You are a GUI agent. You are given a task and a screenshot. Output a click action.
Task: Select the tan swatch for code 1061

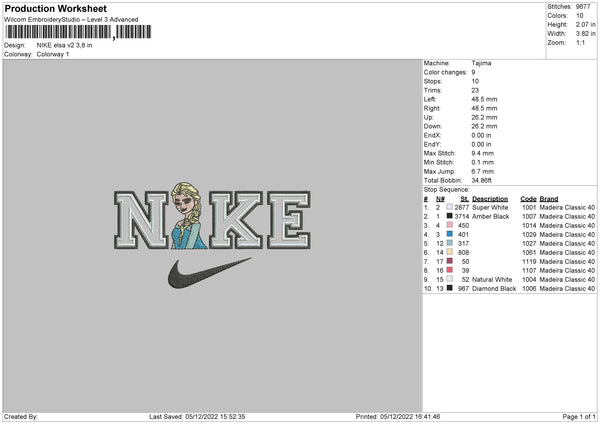pos(450,252)
